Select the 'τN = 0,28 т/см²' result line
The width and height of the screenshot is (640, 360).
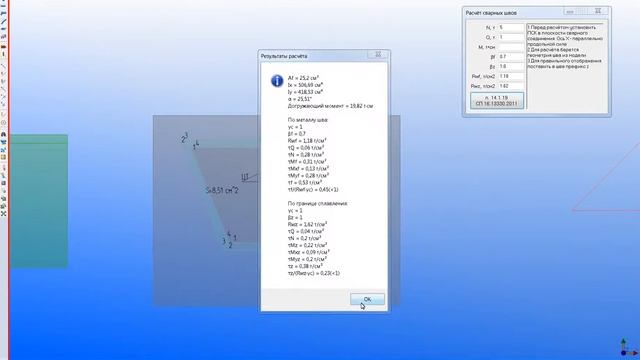coord(306,155)
